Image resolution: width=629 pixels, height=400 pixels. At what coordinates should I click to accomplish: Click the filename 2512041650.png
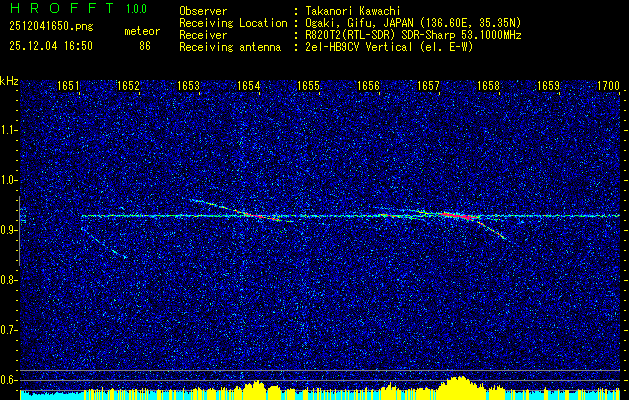[x=51, y=27]
